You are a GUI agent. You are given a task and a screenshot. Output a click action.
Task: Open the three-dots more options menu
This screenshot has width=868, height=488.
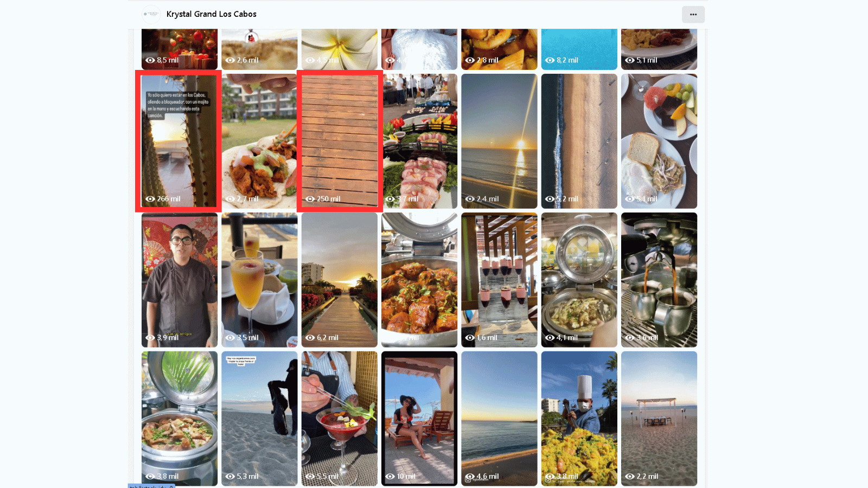693,15
